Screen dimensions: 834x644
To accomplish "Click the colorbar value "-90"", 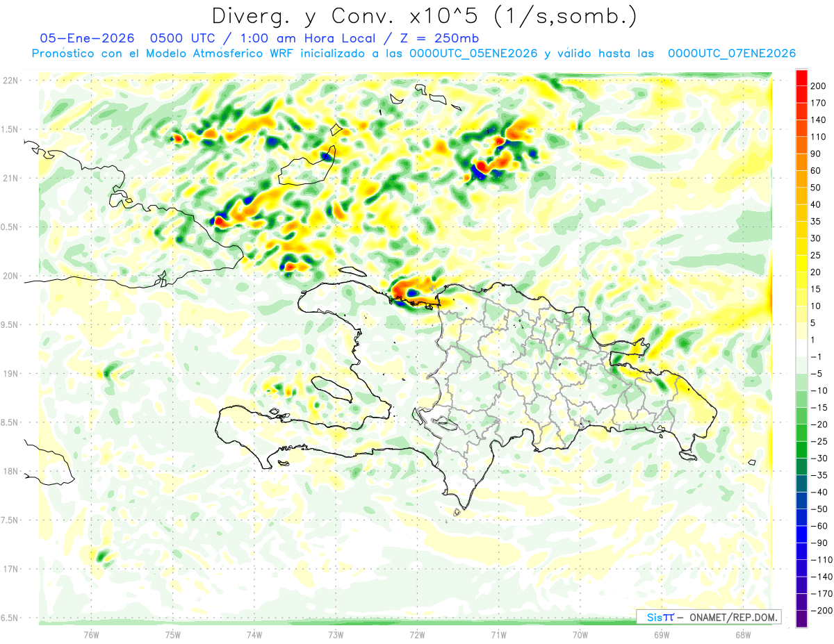I will pyautogui.click(x=819, y=543).
